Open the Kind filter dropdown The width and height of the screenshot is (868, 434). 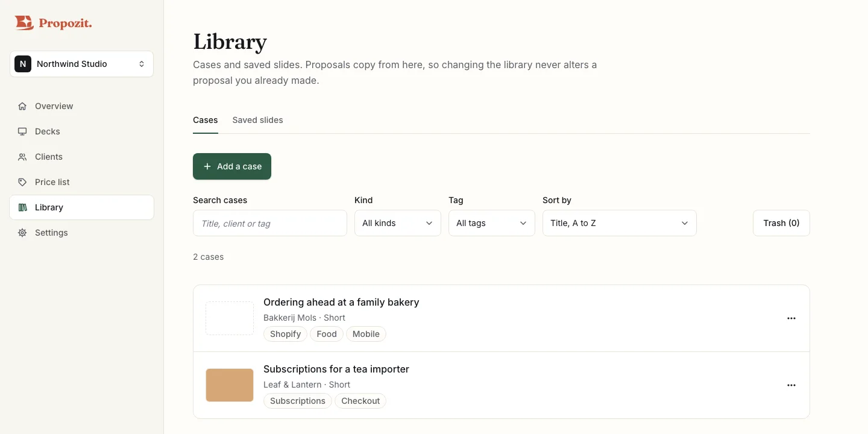coord(398,223)
